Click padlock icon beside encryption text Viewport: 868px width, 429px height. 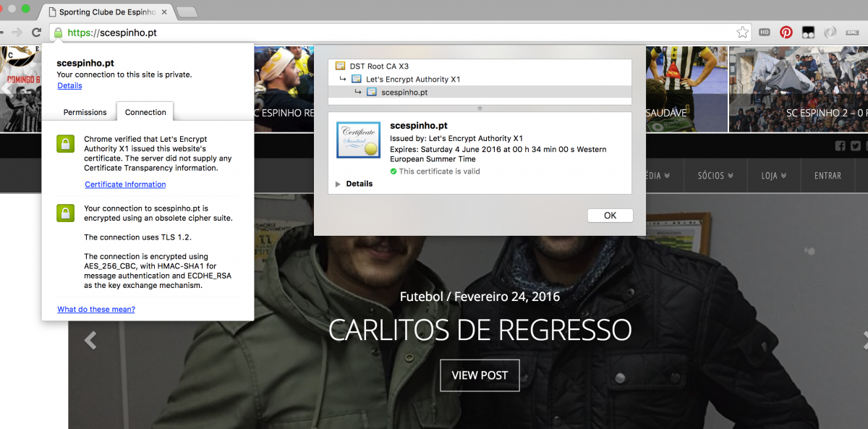click(66, 213)
